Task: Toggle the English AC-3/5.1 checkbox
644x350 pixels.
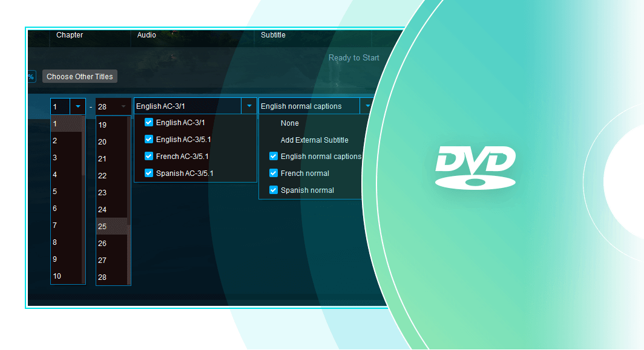Action: (148, 139)
